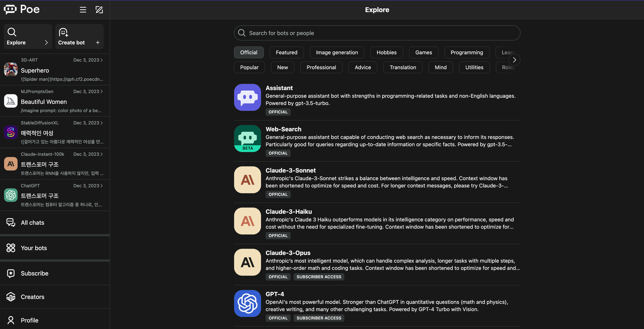The image size is (644, 329).
Task: Open Beautiful Women chat date chevron
Action: pyautogui.click(x=102, y=92)
